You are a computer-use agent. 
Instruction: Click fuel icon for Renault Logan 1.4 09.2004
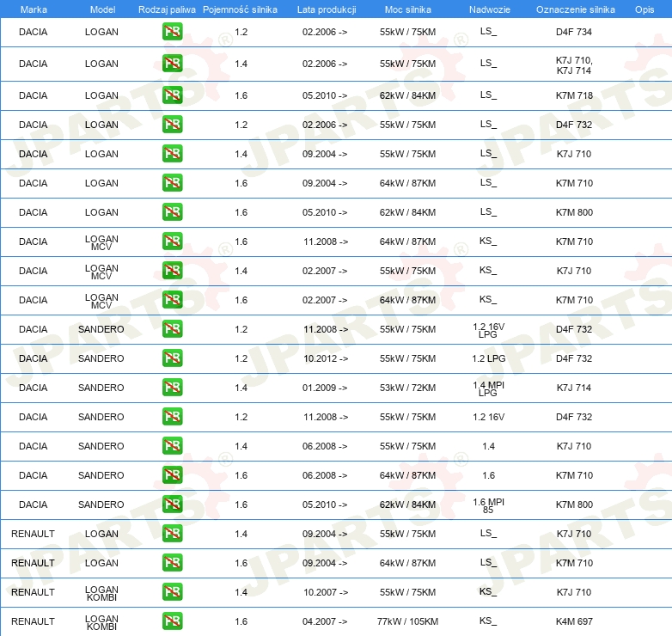[x=172, y=533]
